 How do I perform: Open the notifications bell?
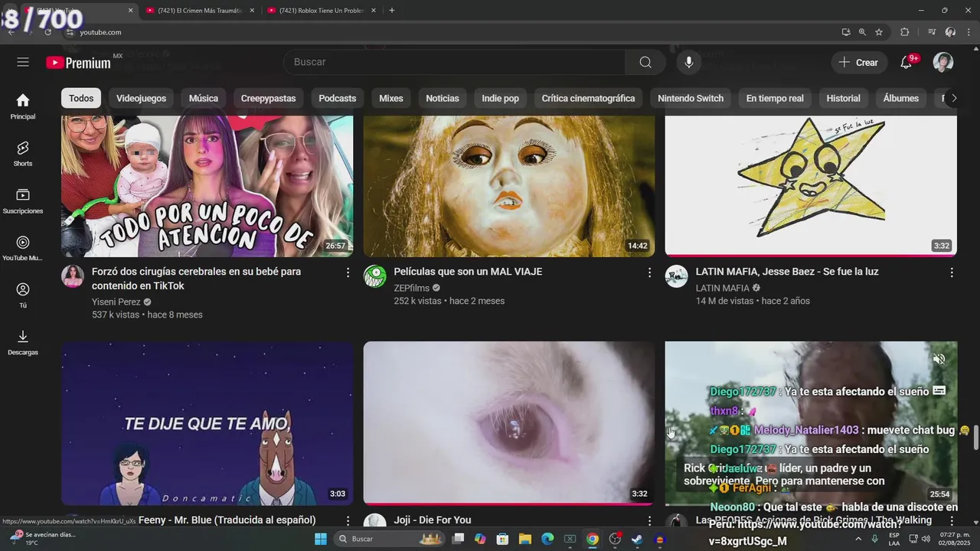pyautogui.click(x=906, y=63)
